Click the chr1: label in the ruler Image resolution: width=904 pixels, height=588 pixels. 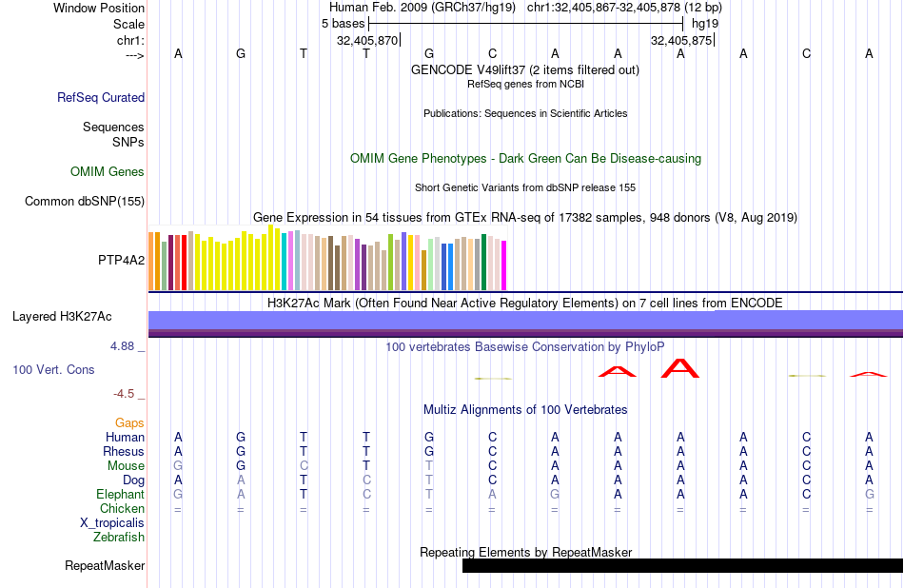pos(130,40)
